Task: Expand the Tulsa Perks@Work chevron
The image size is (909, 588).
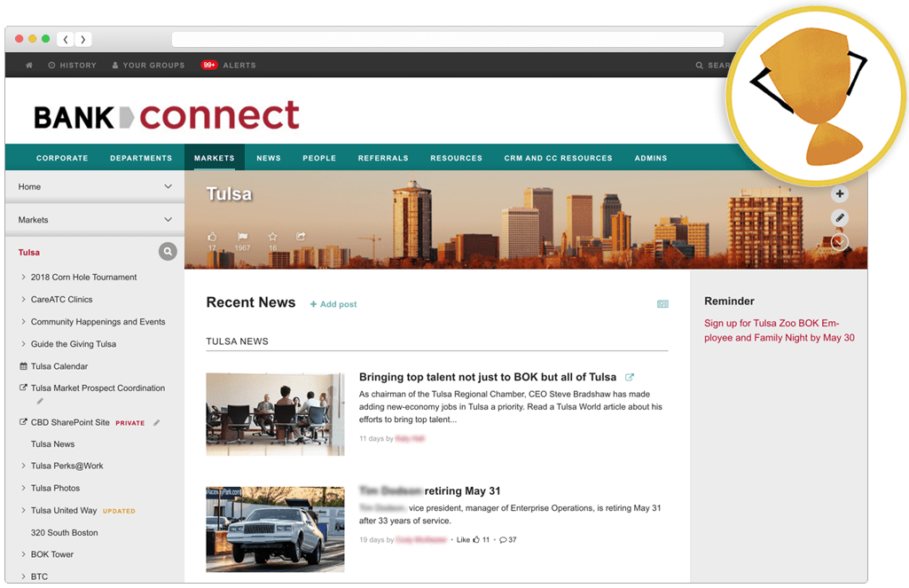Action: click(23, 466)
